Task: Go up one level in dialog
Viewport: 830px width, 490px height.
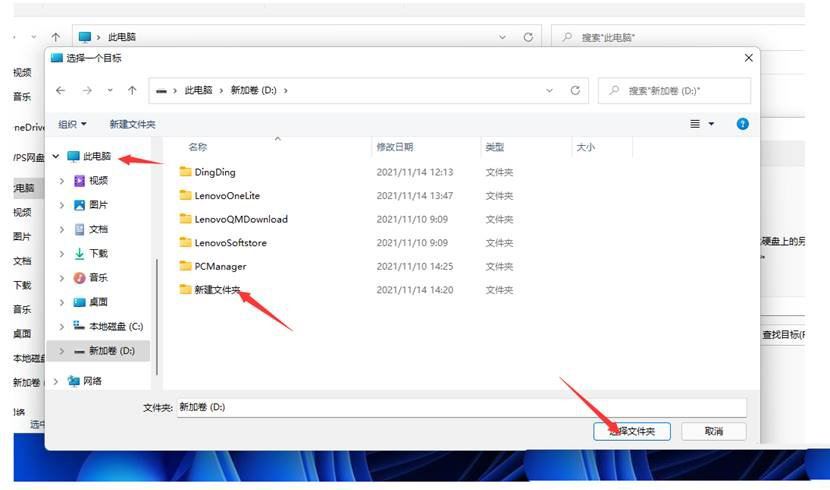Action: click(132, 90)
